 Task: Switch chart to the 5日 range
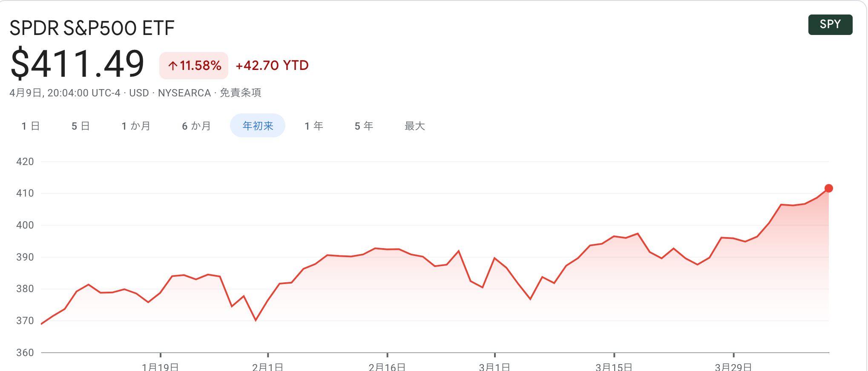point(80,126)
